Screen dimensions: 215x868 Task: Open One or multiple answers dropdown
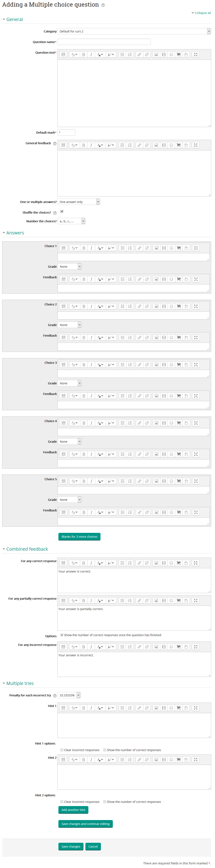pyautogui.click(x=79, y=202)
